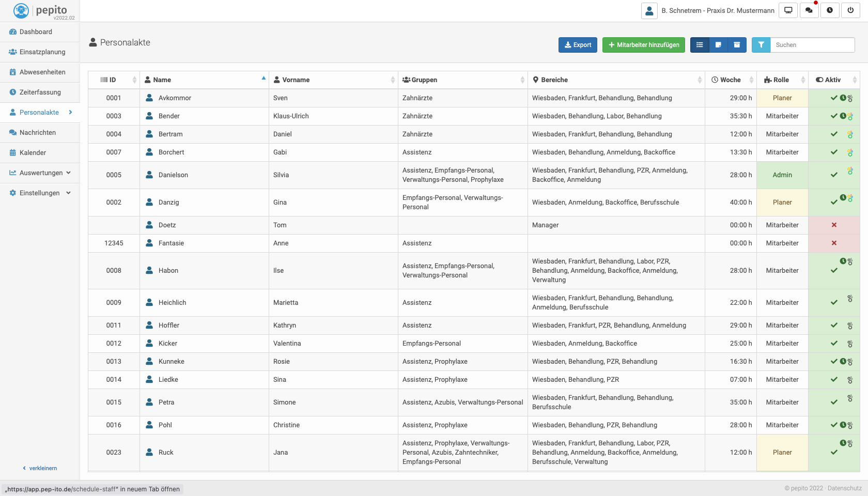The height and width of the screenshot is (496, 868).
Task: Open the chat messages icon with red dot
Action: [x=809, y=10]
